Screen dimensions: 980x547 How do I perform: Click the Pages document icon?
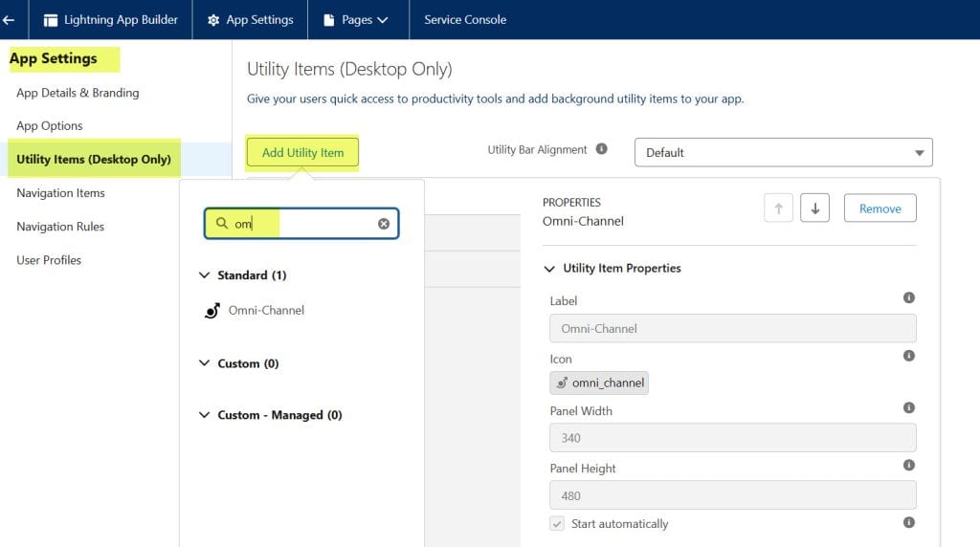pos(329,20)
